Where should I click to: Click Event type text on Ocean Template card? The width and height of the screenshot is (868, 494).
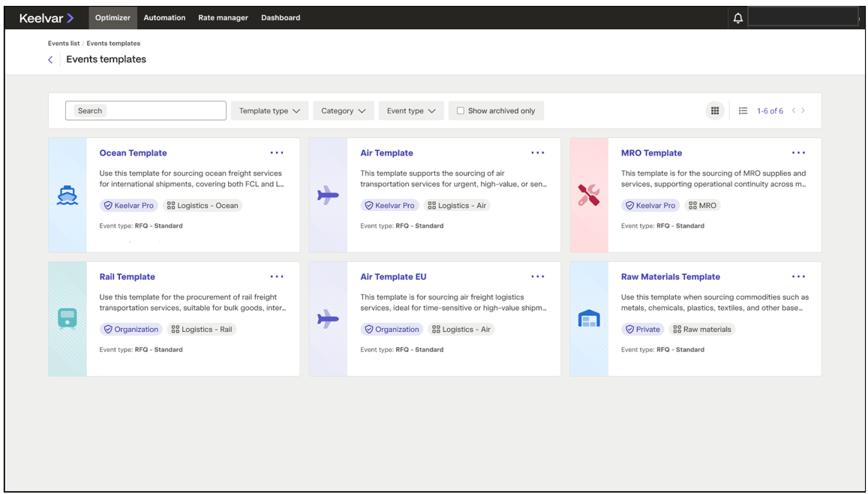pos(141,226)
